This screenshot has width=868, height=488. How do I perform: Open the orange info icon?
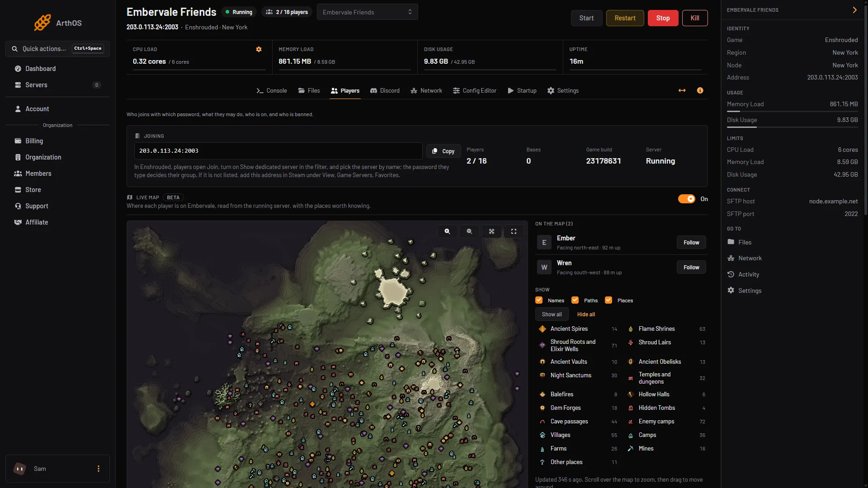pyautogui.click(x=700, y=91)
